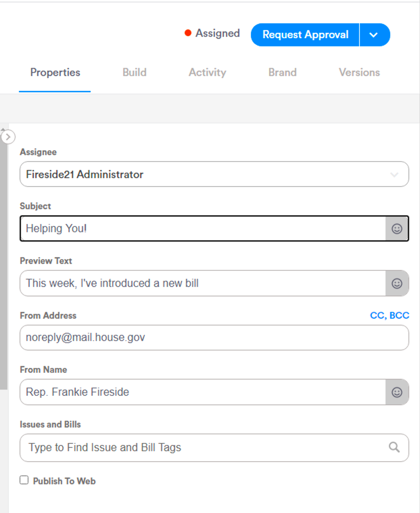
Task: Open the Request Approval dropdown arrow
Action: tap(374, 34)
